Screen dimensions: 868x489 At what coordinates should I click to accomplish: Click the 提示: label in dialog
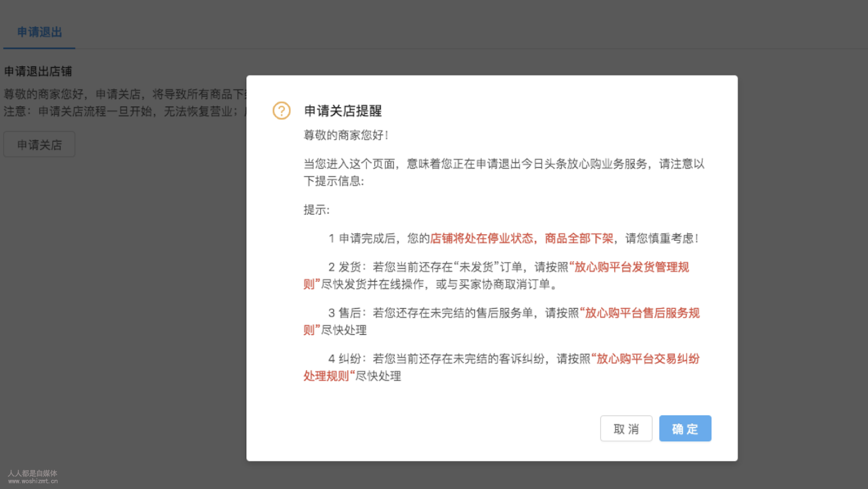pyautogui.click(x=316, y=210)
